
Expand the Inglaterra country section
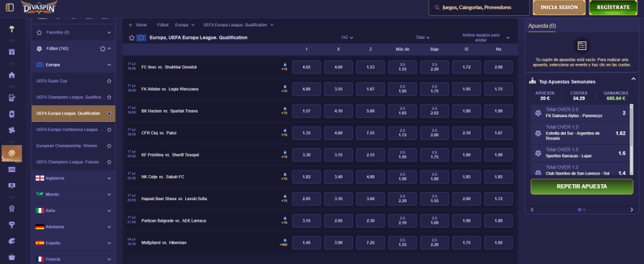click(x=109, y=178)
